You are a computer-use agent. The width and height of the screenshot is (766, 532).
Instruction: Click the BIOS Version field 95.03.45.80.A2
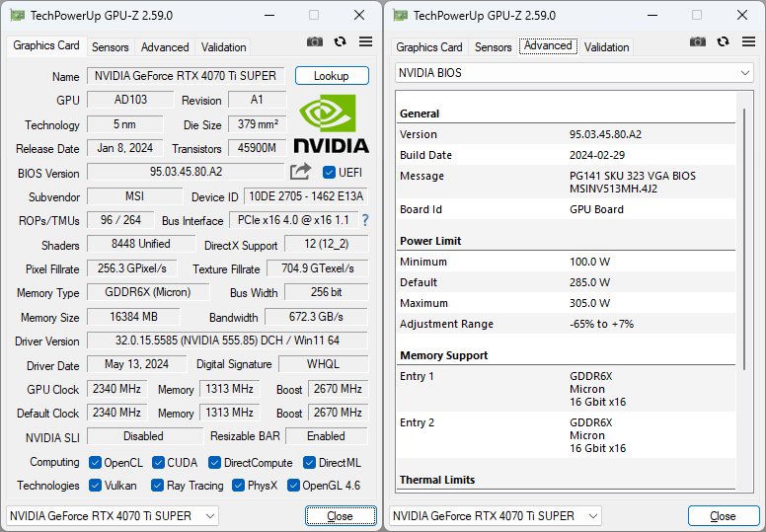186,172
